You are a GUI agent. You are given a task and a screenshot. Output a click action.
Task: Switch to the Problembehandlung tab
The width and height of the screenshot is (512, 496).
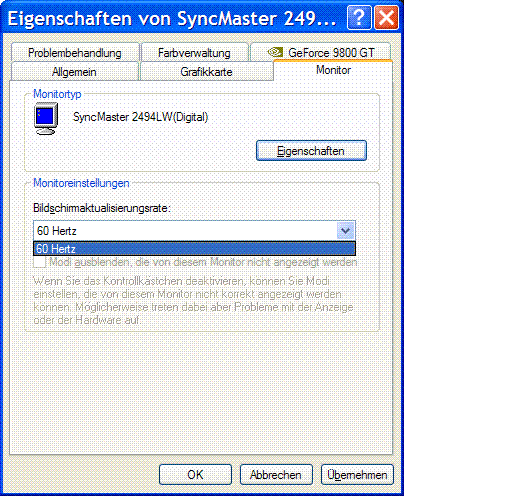pyautogui.click(x=75, y=52)
